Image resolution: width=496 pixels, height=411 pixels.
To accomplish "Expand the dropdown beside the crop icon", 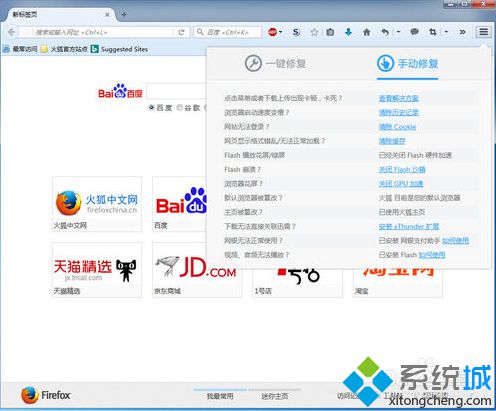I will tap(446, 32).
